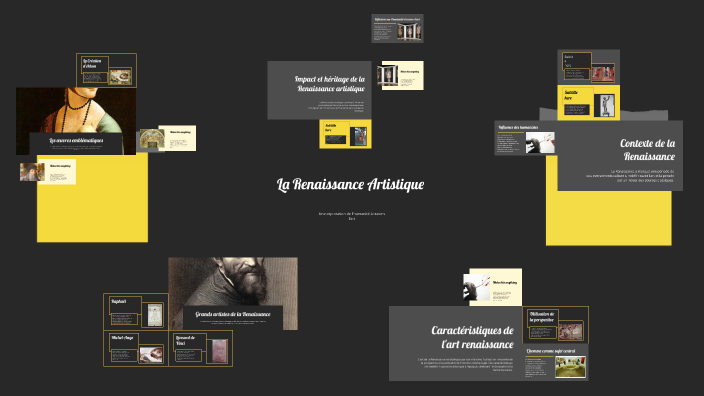Screen dimensions: 704x396
Task: Click the red sketch image in Léonard de Vinci slide
Action: [x=220, y=351]
